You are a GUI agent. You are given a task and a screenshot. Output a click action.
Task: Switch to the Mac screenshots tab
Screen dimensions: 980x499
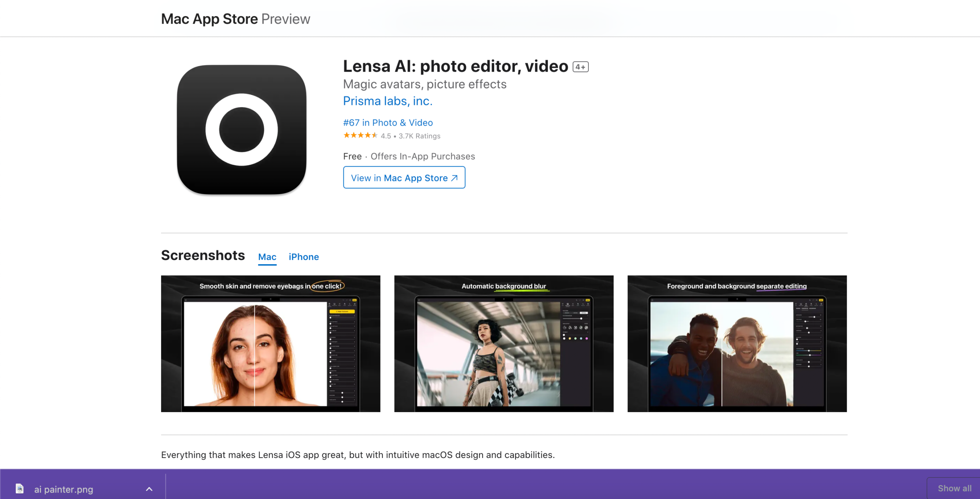[267, 257]
